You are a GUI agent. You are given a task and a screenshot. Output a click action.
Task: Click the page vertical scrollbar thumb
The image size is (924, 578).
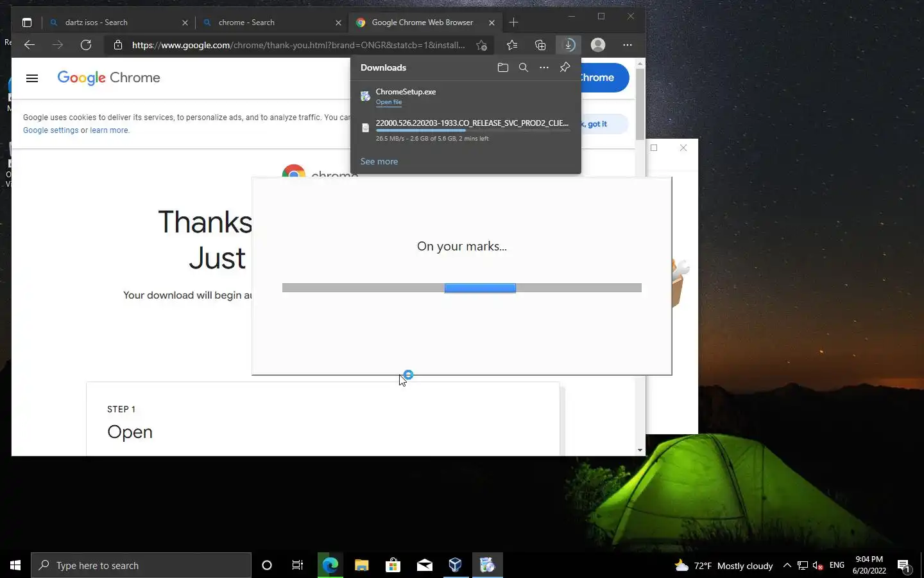coord(640,103)
